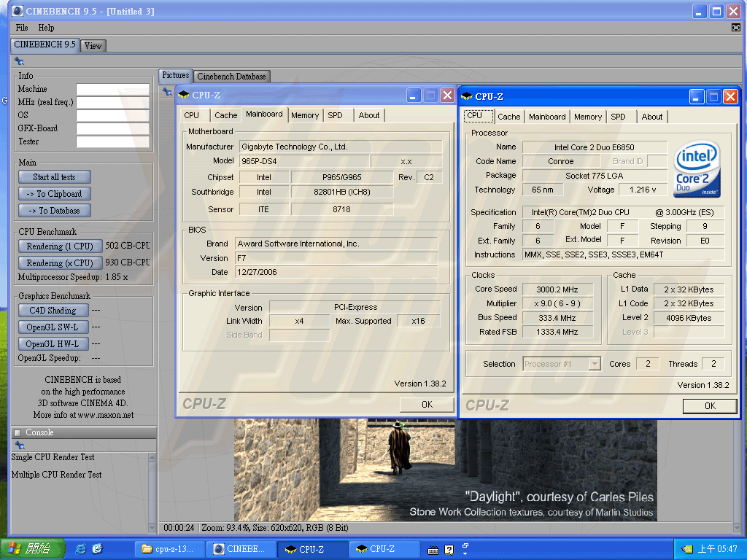The width and height of the screenshot is (747, 560).
Task: Switch to the View tab in Cinebench
Action: [x=93, y=46]
